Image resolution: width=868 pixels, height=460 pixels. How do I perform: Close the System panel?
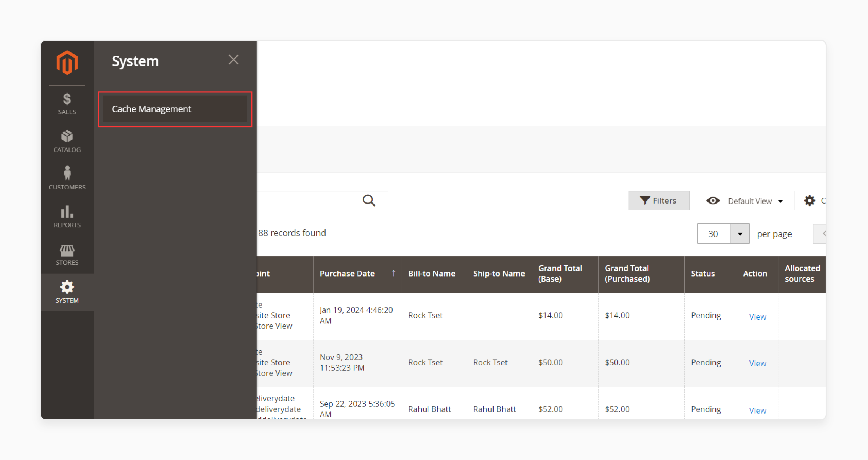234,60
